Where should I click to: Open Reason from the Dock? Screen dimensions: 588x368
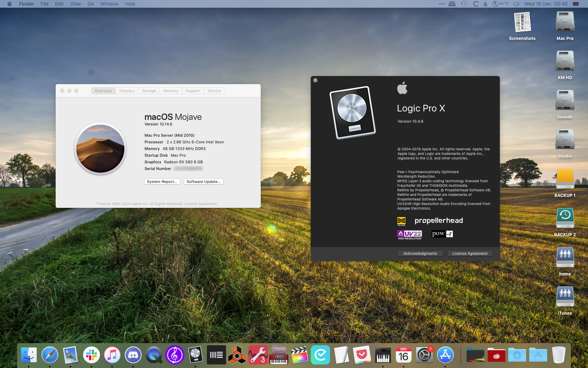237,355
